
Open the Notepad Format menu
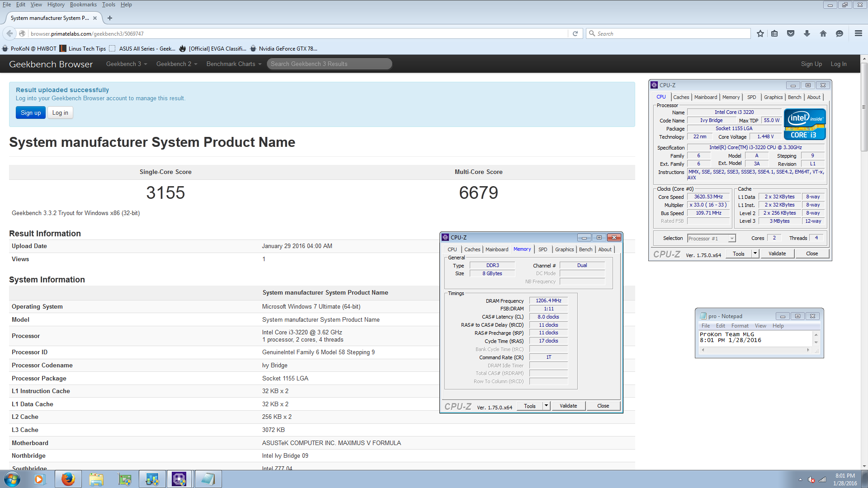tap(740, 326)
